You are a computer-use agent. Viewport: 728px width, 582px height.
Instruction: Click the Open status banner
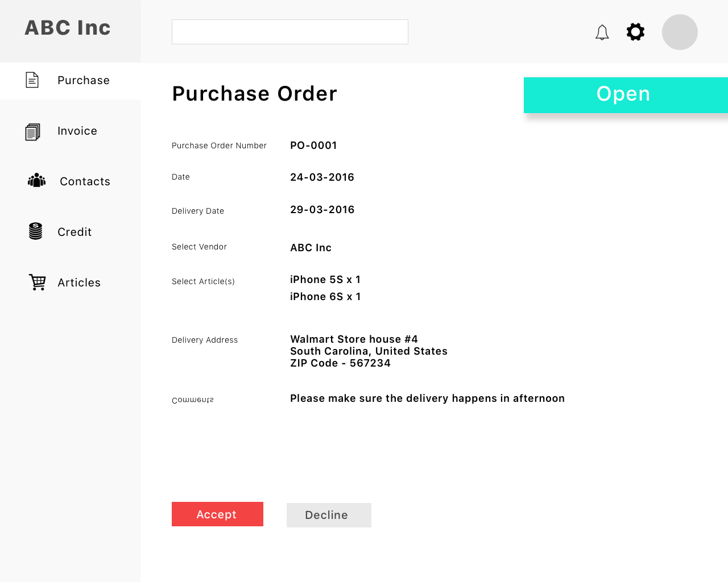pos(626,95)
